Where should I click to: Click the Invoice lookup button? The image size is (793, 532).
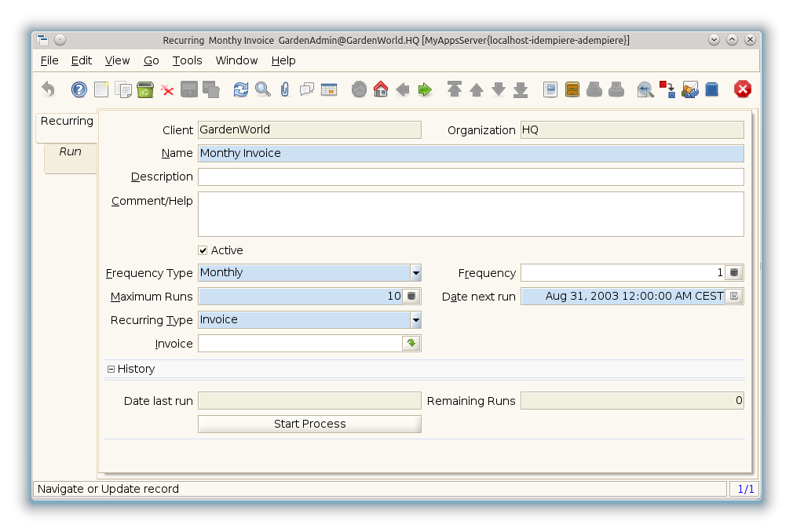click(411, 344)
